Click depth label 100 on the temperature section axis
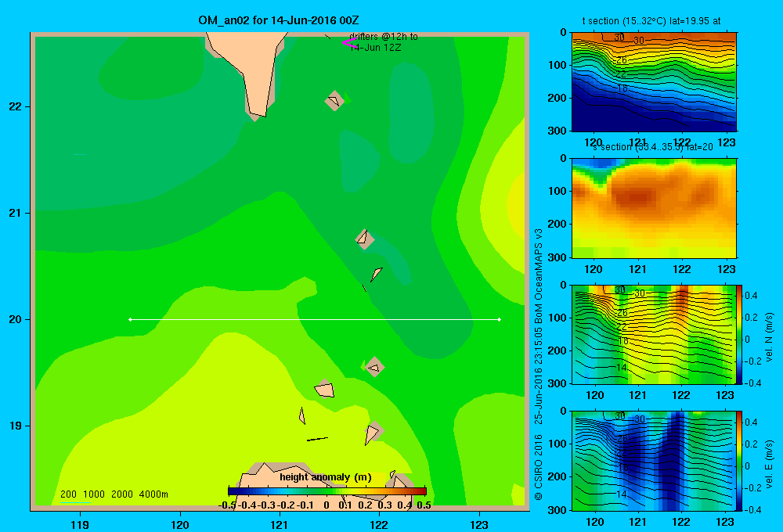This screenshot has height=532, width=783. [x=557, y=65]
